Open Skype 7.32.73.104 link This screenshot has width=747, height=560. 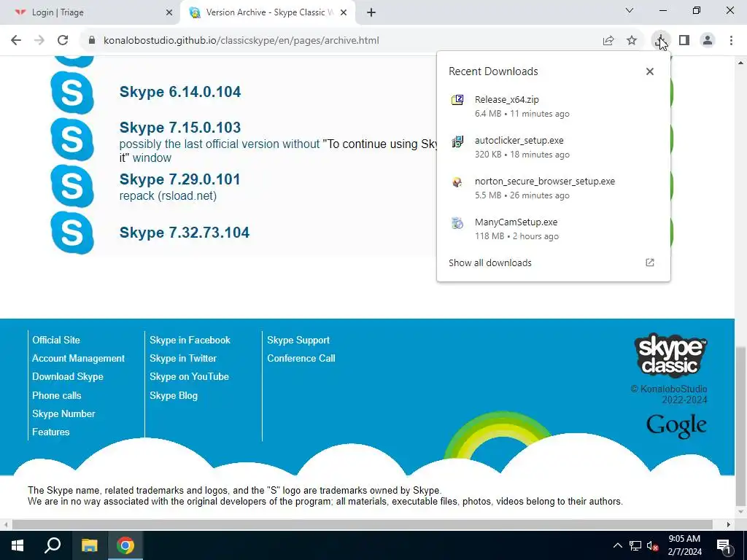[x=185, y=233]
